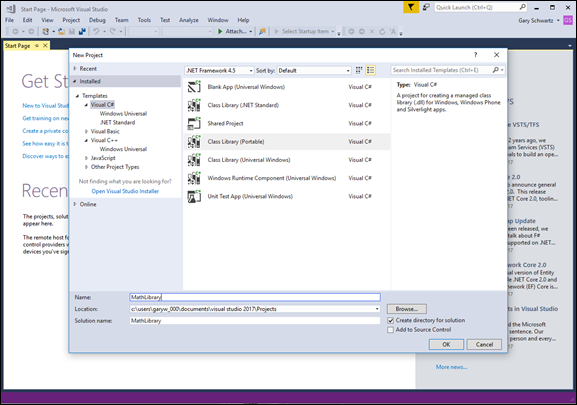Select the Visual C# tree node
577x405 pixels.
[103, 105]
